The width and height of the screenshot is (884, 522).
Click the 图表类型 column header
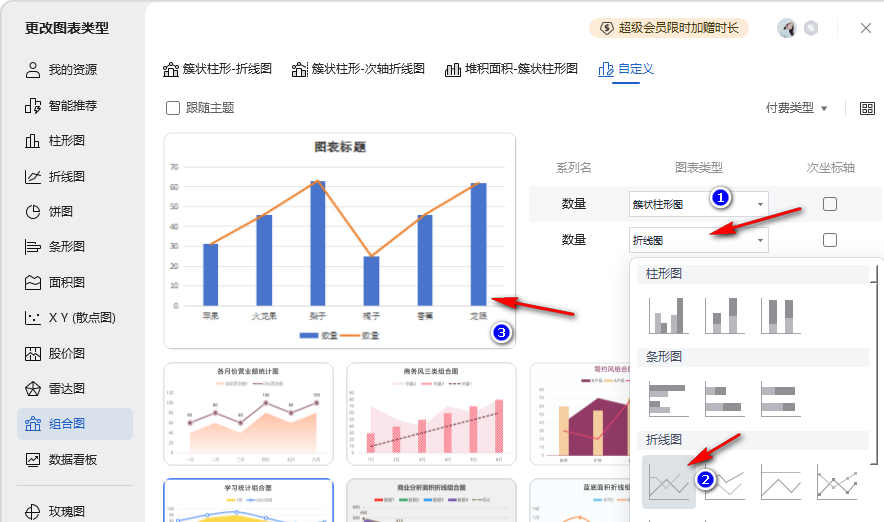coord(699,167)
